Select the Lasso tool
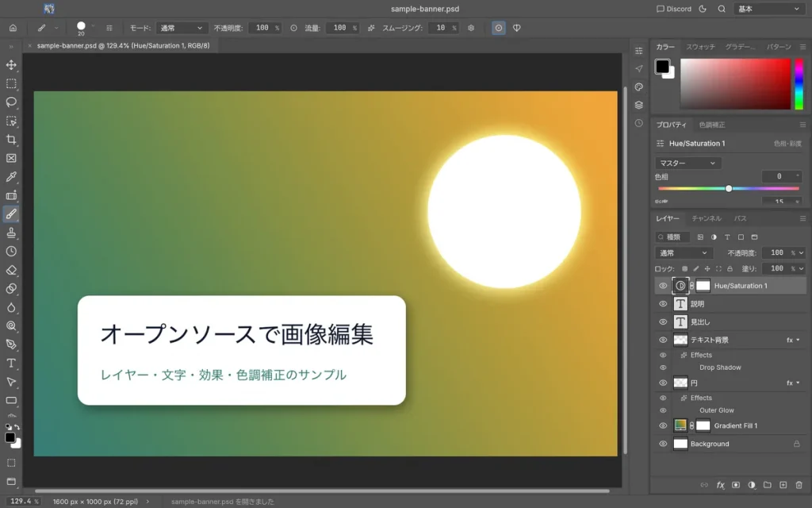Image resolution: width=812 pixels, height=508 pixels. point(11,102)
